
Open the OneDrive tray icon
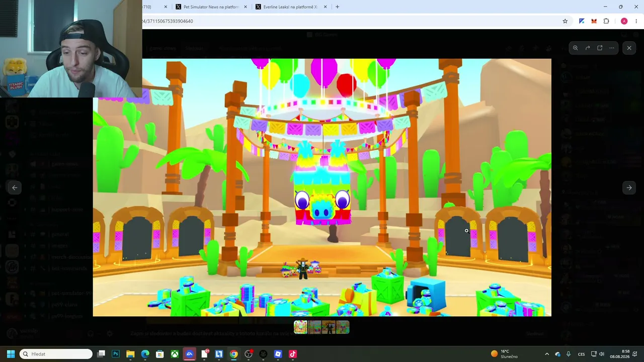(x=557, y=354)
